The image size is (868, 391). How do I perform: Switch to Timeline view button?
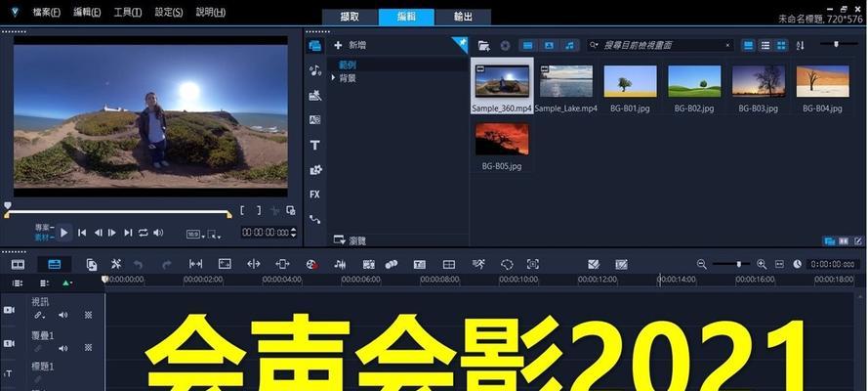55,264
